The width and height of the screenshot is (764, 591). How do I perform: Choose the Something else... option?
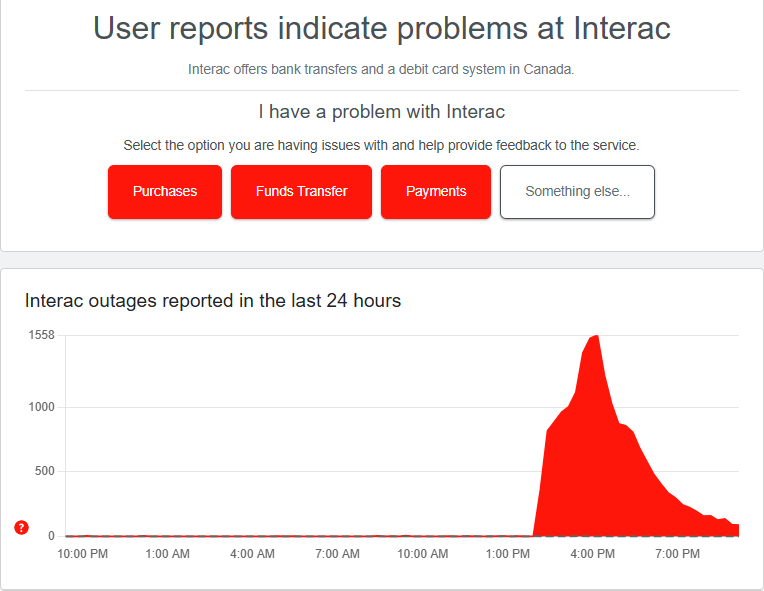click(577, 192)
